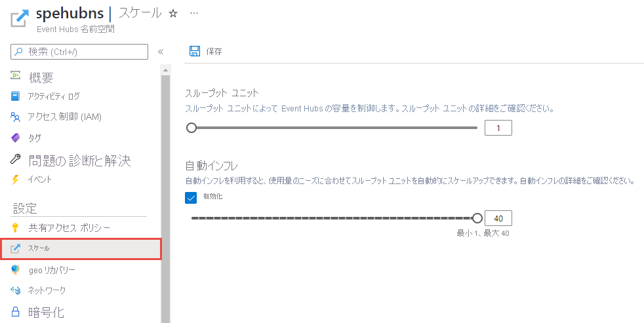The width and height of the screenshot is (644, 323).
Task: Collapse the sidebar with the double chevron
Action: [161, 52]
